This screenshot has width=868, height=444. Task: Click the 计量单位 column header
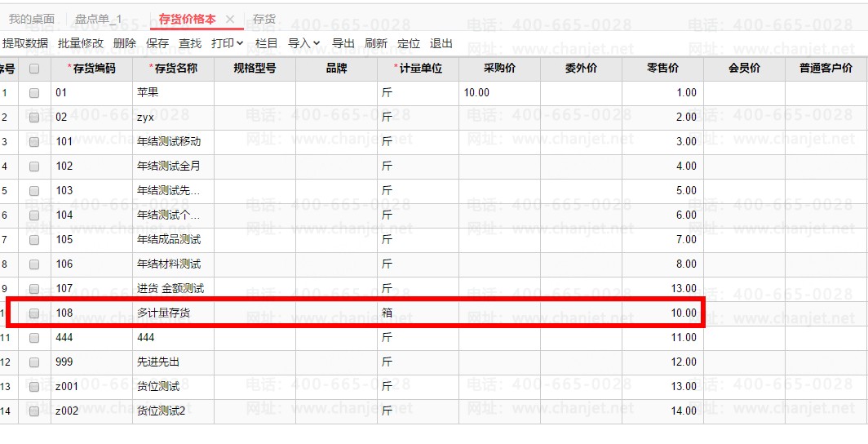tap(418, 69)
